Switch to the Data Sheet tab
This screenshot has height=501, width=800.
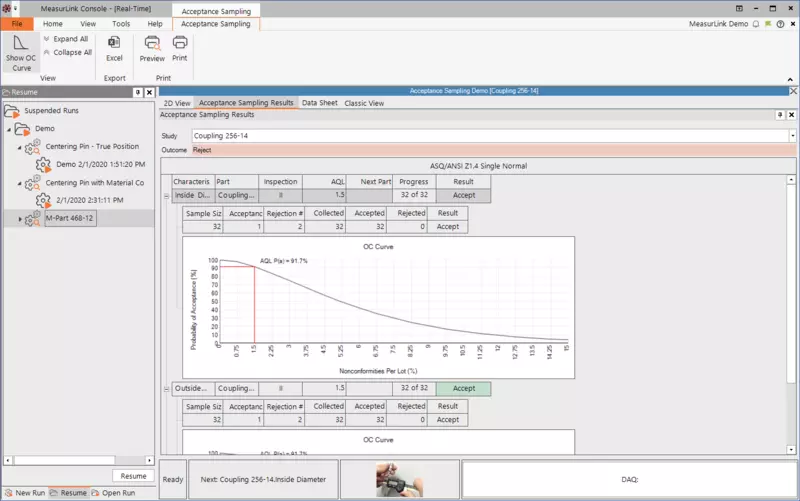click(319, 103)
